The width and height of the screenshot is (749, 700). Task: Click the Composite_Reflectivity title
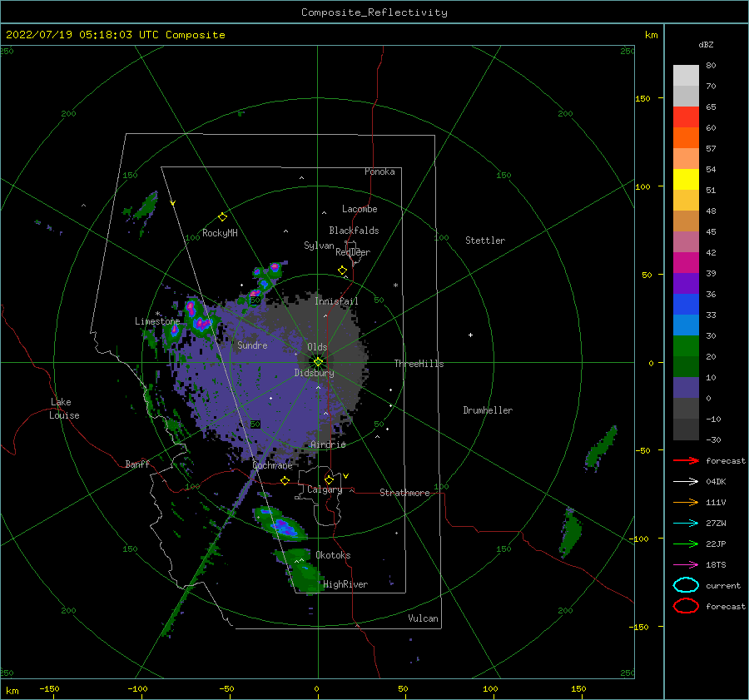pyautogui.click(x=374, y=12)
